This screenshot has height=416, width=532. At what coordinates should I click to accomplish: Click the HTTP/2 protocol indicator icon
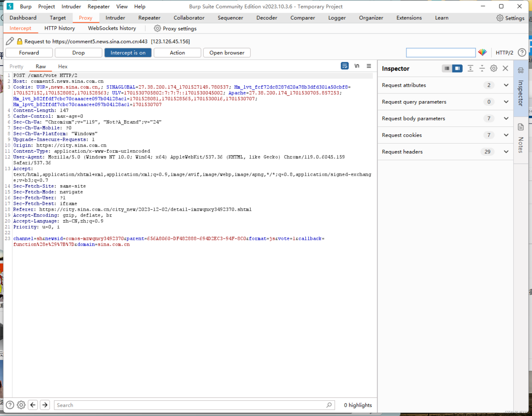pyautogui.click(x=505, y=52)
